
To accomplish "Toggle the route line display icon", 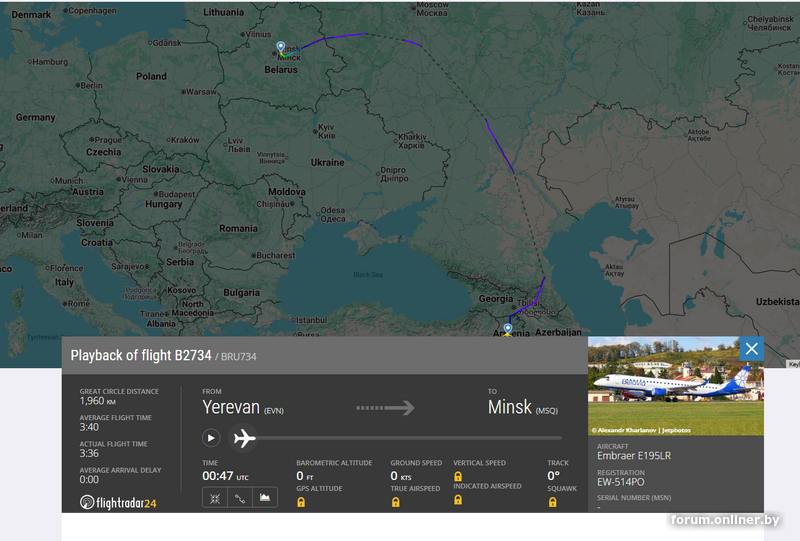I will point(240,498).
